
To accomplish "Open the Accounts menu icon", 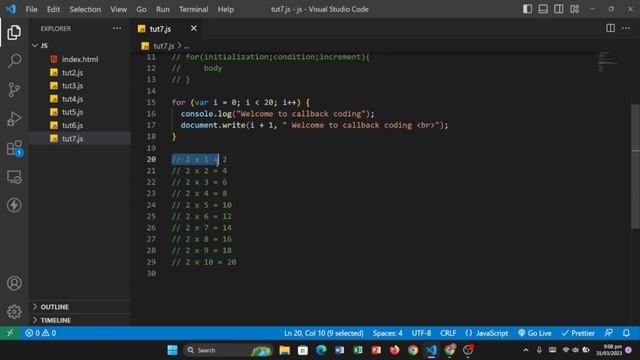I will [14, 283].
